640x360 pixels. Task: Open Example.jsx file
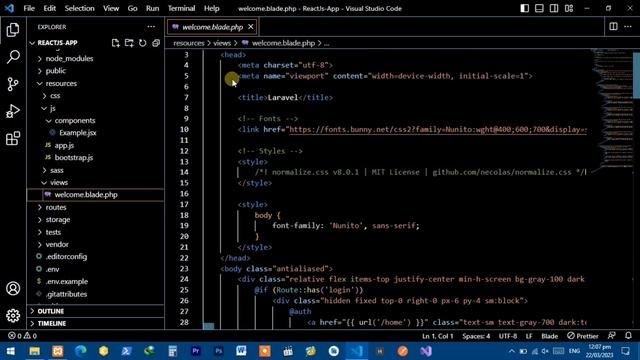pos(96,133)
